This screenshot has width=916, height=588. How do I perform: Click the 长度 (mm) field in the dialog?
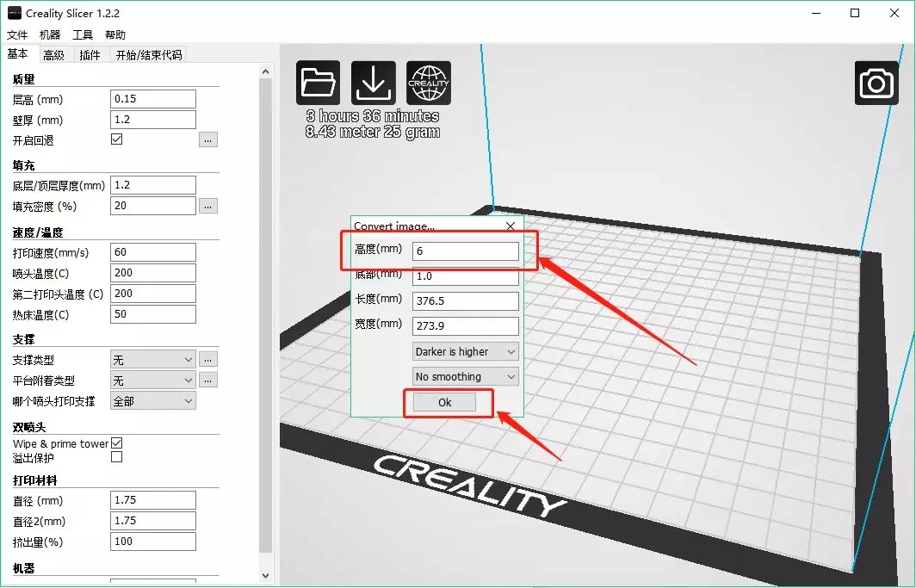[x=466, y=301]
